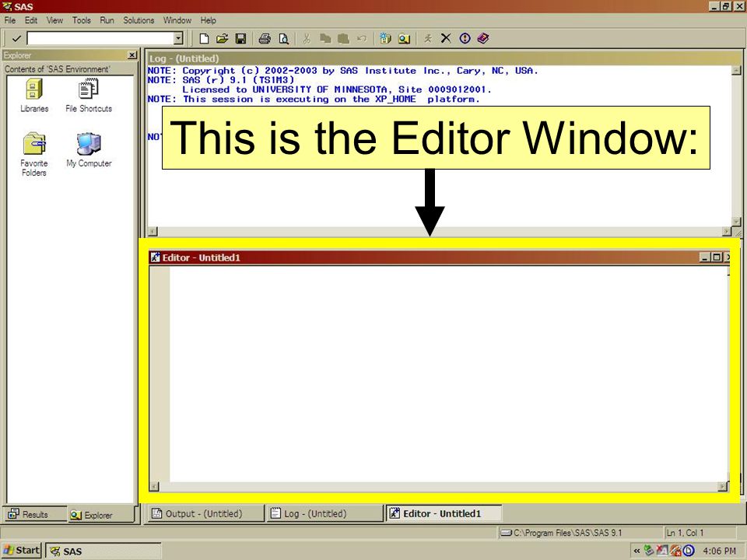The image size is (747, 560).
Task: Select the Log - (Untitled) window tab
Action: pos(324,514)
